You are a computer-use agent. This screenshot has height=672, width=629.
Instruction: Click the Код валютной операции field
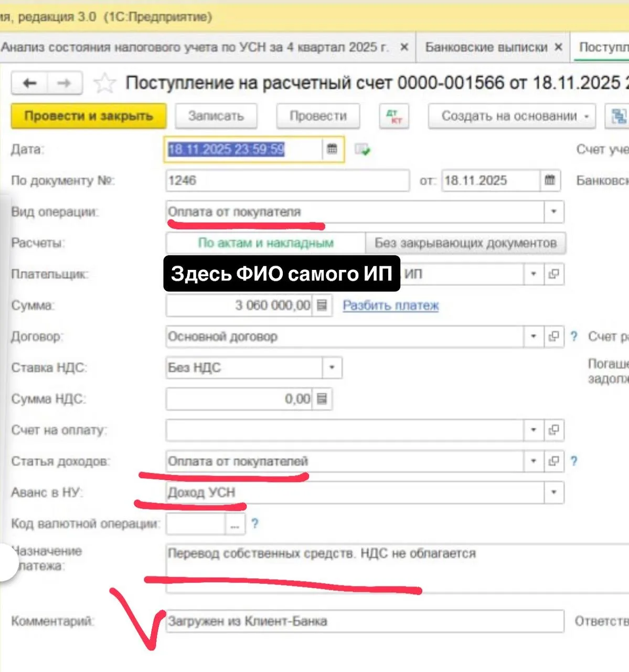[196, 524]
